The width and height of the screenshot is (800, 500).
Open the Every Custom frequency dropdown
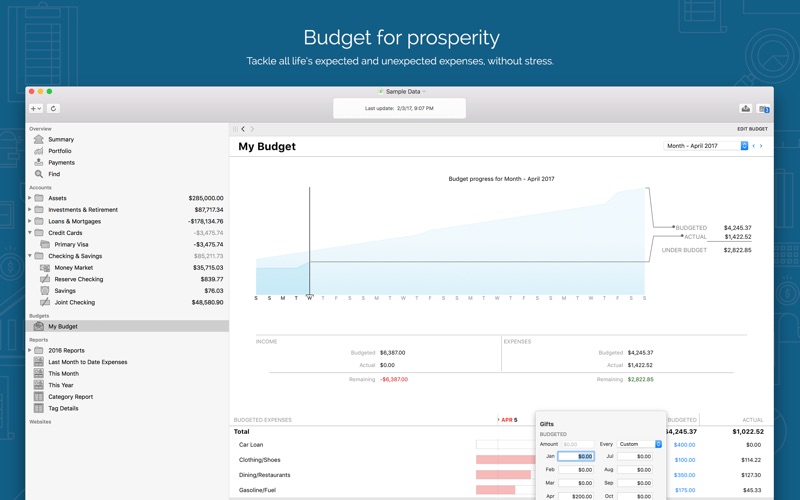639,444
